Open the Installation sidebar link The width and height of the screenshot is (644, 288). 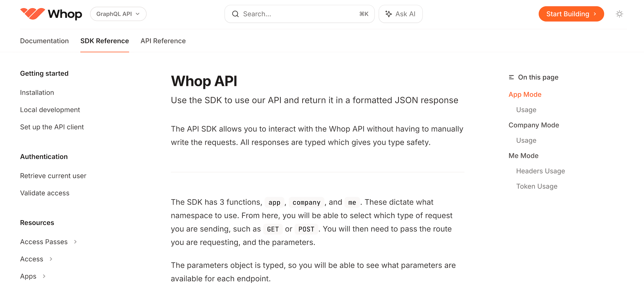click(37, 92)
